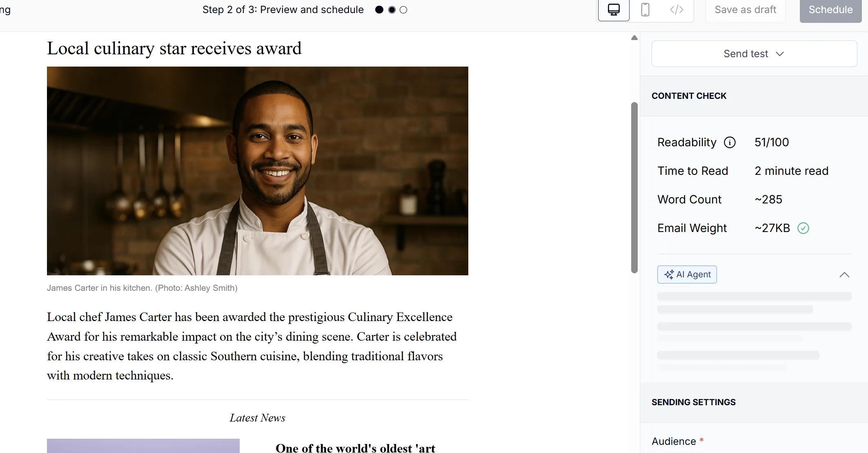This screenshot has height=453, width=868.
Task: Click the Word Count value '~285'
Action: 768,199
